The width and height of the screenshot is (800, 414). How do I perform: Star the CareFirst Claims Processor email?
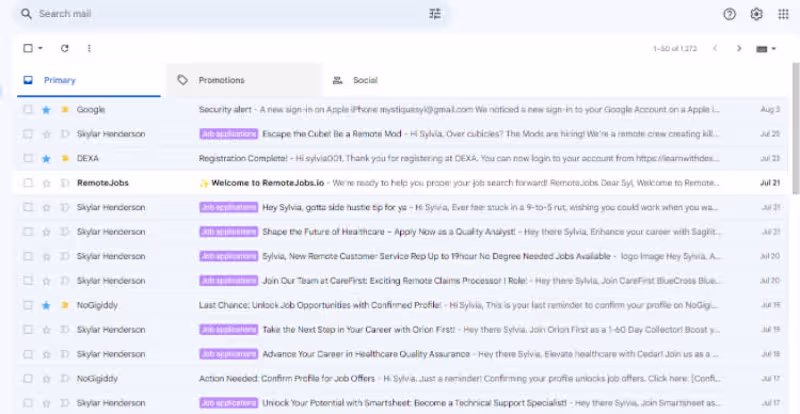46,281
